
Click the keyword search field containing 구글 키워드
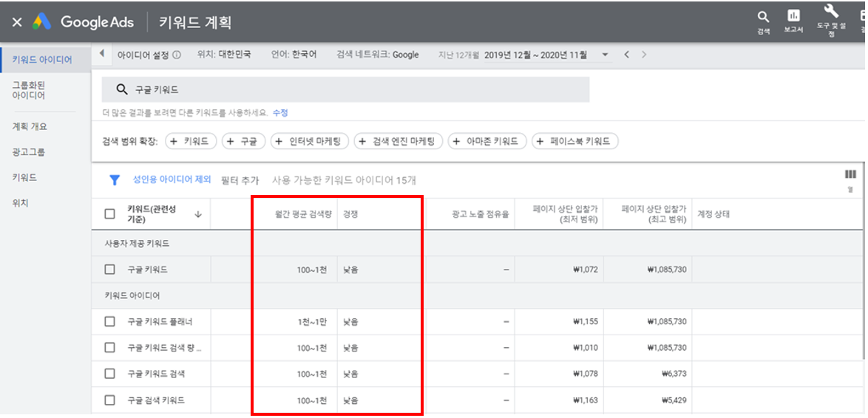345,89
